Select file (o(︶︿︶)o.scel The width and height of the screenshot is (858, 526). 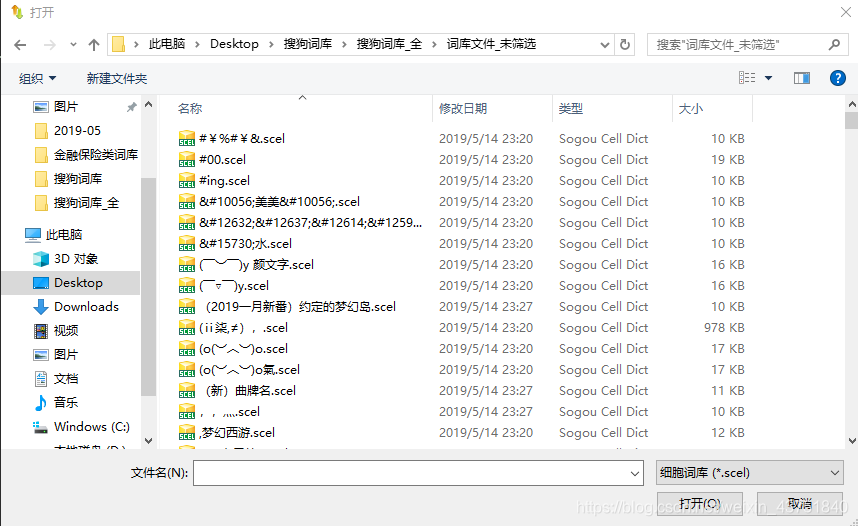click(243, 349)
